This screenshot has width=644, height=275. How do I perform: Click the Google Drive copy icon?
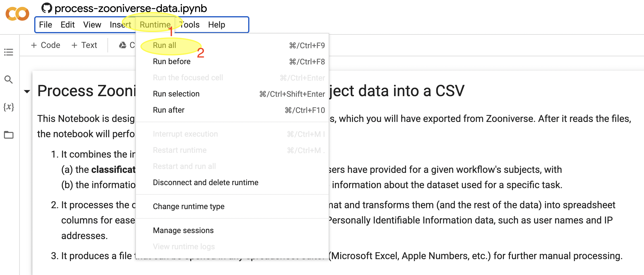click(x=122, y=45)
